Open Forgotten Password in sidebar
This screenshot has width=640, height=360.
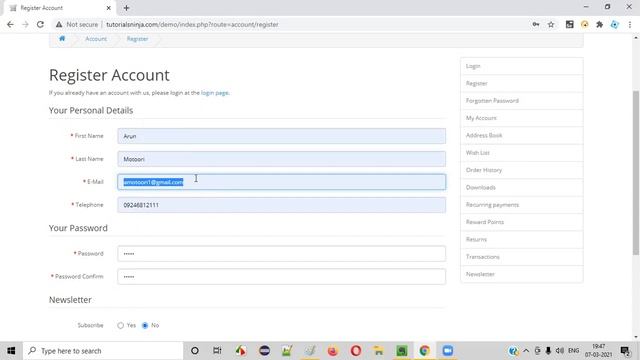click(522, 101)
